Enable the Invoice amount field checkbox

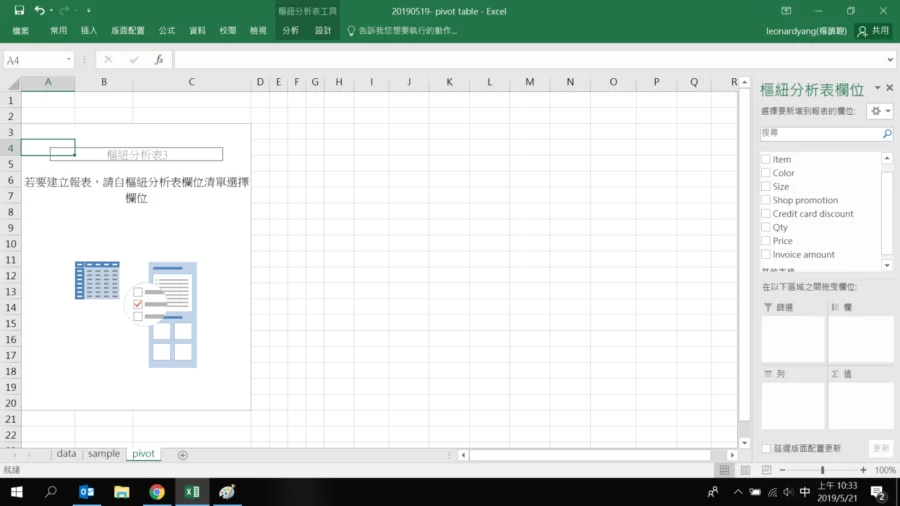(x=766, y=254)
